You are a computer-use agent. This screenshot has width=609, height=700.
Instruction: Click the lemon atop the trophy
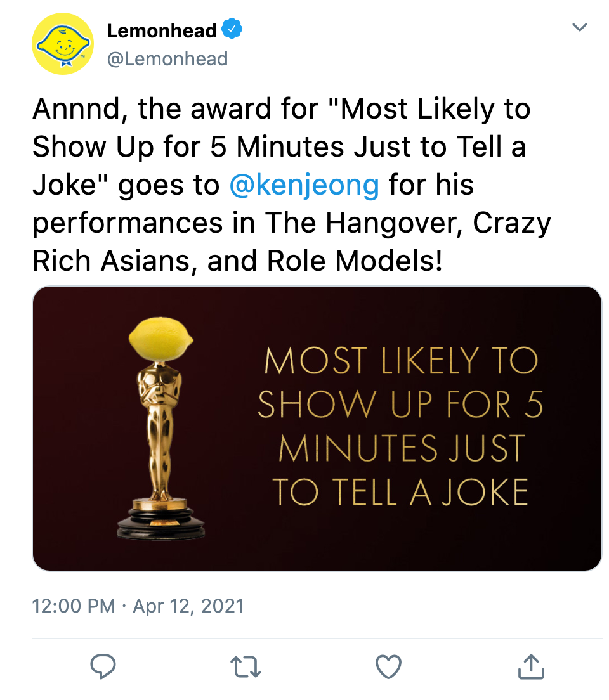click(x=160, y=337)
